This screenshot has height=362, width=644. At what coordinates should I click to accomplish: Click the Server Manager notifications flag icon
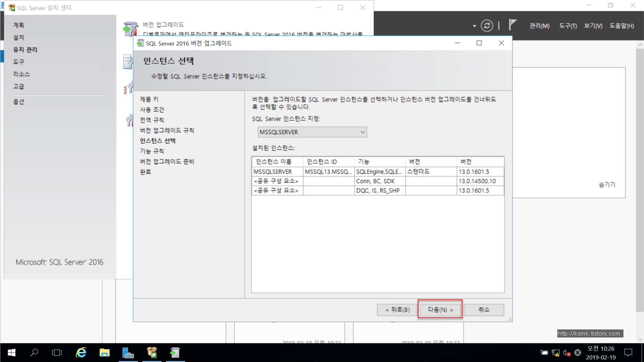tap(512, 25)
